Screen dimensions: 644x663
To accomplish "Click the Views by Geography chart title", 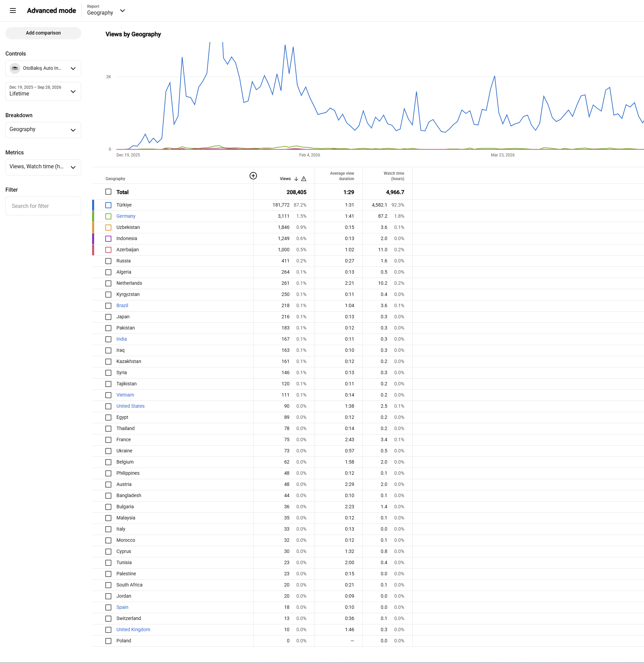I will [133, 34].
